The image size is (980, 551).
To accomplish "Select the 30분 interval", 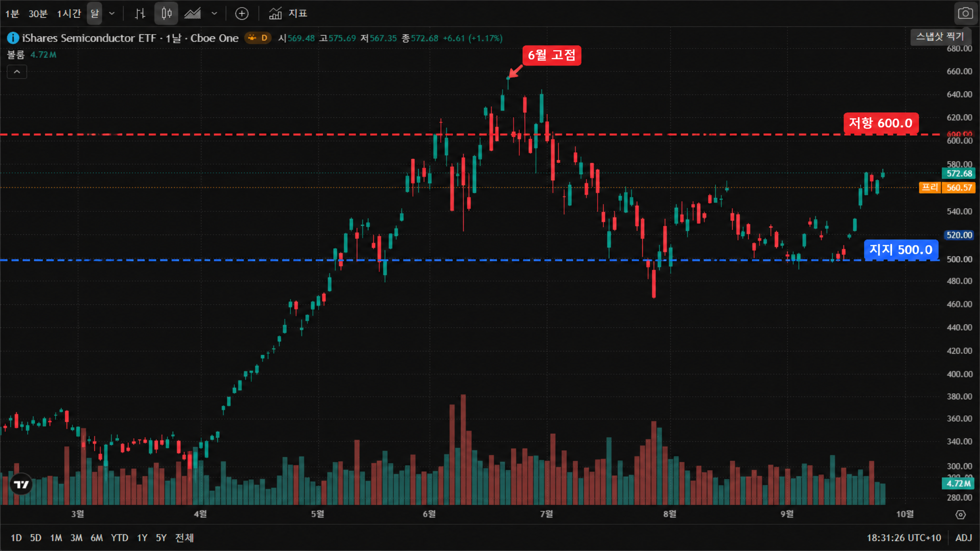I will pos(38,13).
